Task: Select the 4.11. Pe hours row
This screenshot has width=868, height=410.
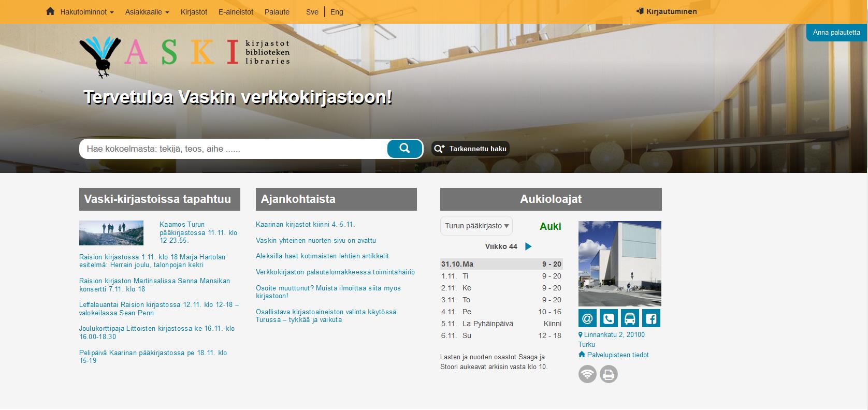Action: 501,312
